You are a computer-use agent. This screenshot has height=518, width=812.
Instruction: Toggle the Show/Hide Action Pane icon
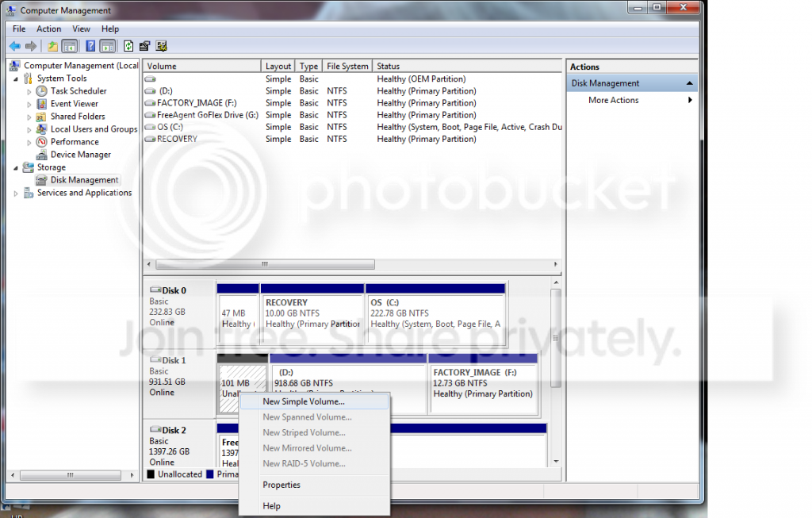pos(107,46)
